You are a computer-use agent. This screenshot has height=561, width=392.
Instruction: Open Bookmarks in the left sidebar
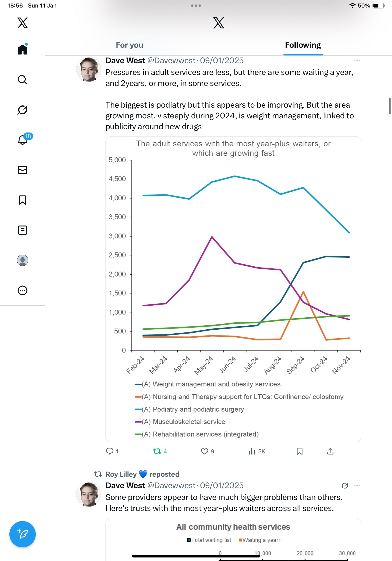tap(23, 200)
